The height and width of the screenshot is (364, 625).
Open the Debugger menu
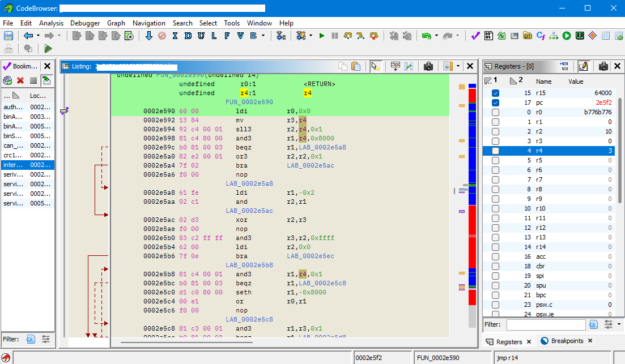coord(85,23)
